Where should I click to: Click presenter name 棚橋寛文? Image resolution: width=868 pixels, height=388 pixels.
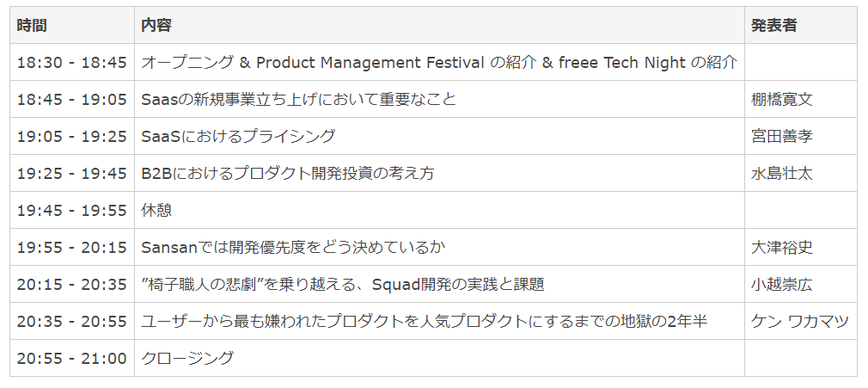(781, 100)
